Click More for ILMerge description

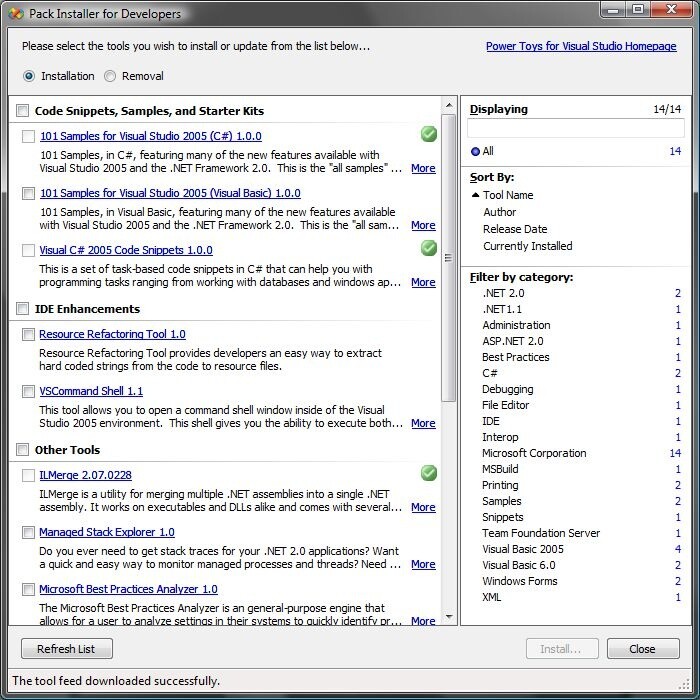pos(423,507)
